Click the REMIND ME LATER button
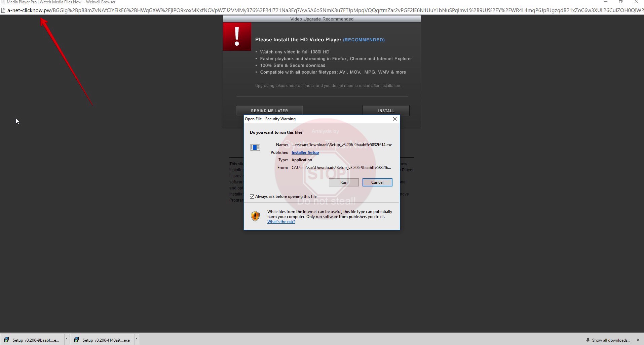The height and width of the screenshot is (345, 644). tap(269, 111)
